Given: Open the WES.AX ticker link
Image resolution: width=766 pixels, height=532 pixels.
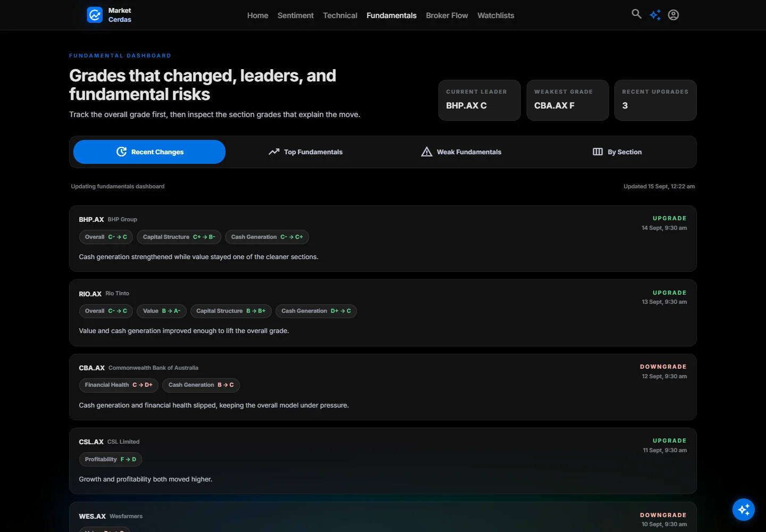Looking at the screenshot, I should pyautogui.click(x=92, y=516).
